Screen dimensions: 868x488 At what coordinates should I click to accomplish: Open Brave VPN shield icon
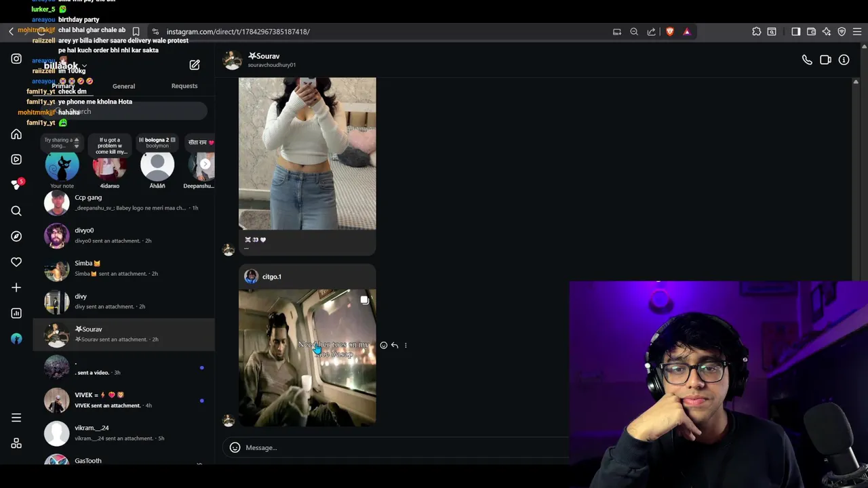(x=842, y=32)
